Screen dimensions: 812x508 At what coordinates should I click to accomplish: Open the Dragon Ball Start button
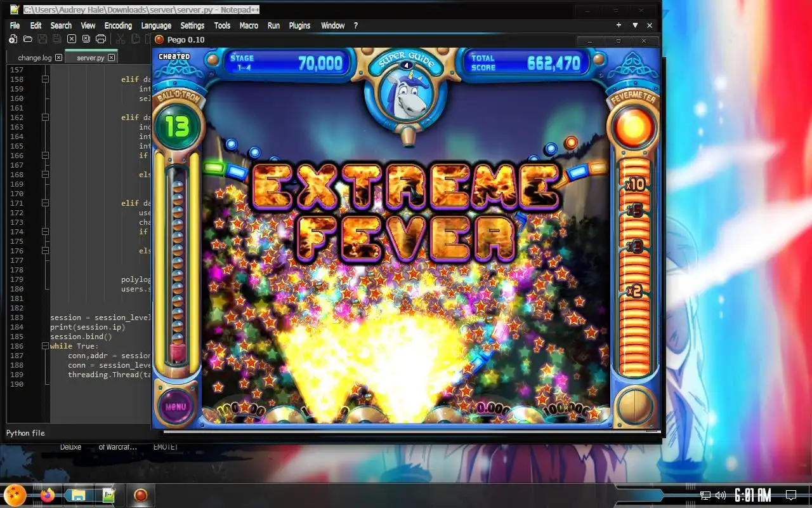click(16, 495)
